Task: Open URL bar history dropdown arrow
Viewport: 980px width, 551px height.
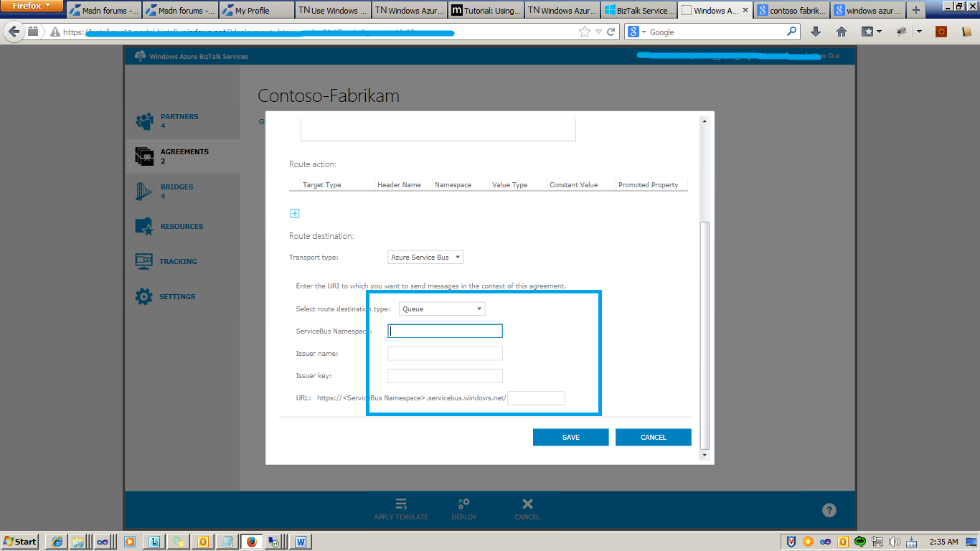Action: coord(598,32)
